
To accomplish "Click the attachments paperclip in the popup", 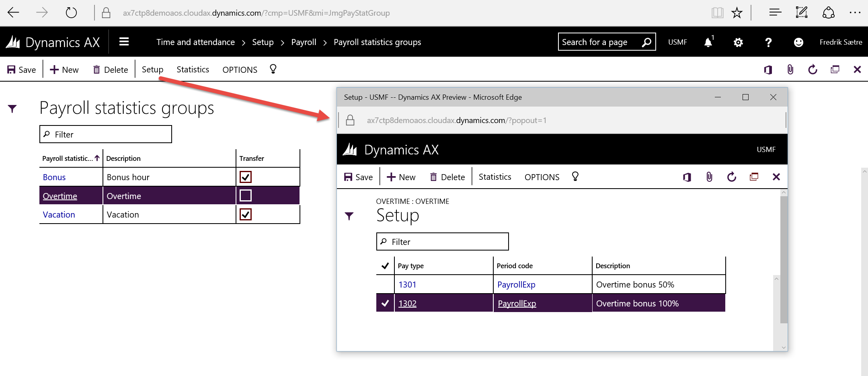I will tap(709, 177).
